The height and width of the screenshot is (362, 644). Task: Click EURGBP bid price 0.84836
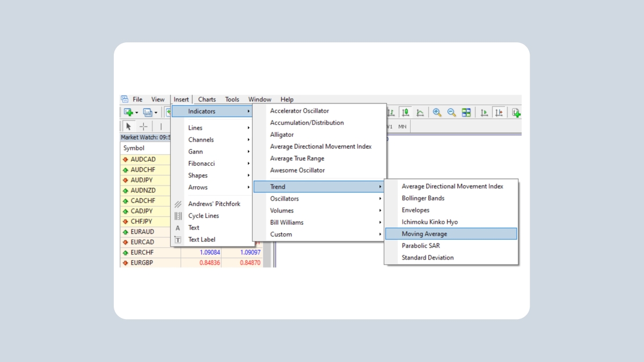click(x=210, y=263)
